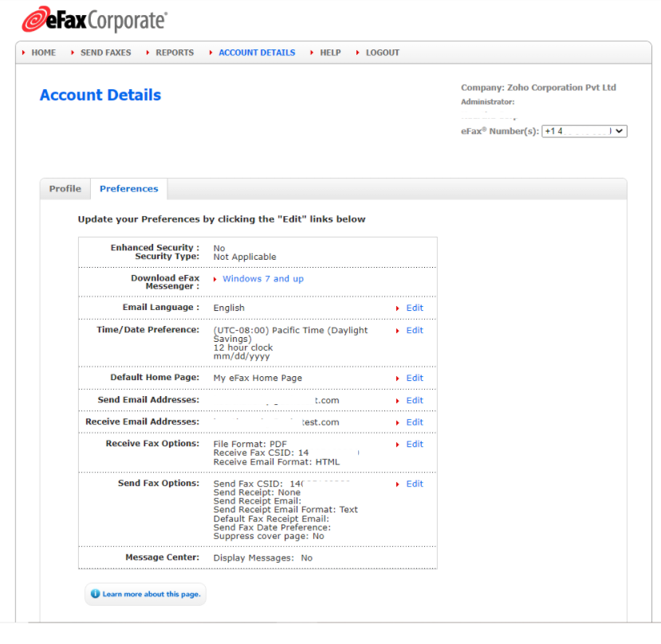The width and height of the screenshot is (661, 644).
Task: Select the Preferences tab
Action: pyautogui.click(x=129, y=189)
